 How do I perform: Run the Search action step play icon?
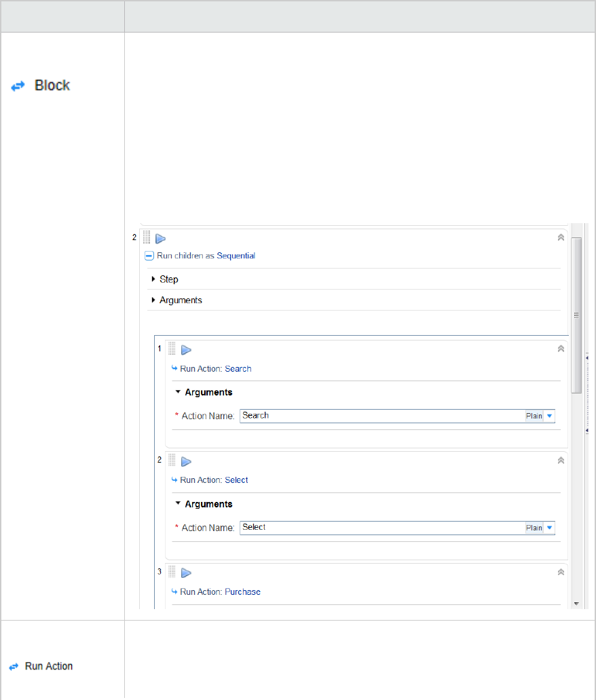[186, 350]
